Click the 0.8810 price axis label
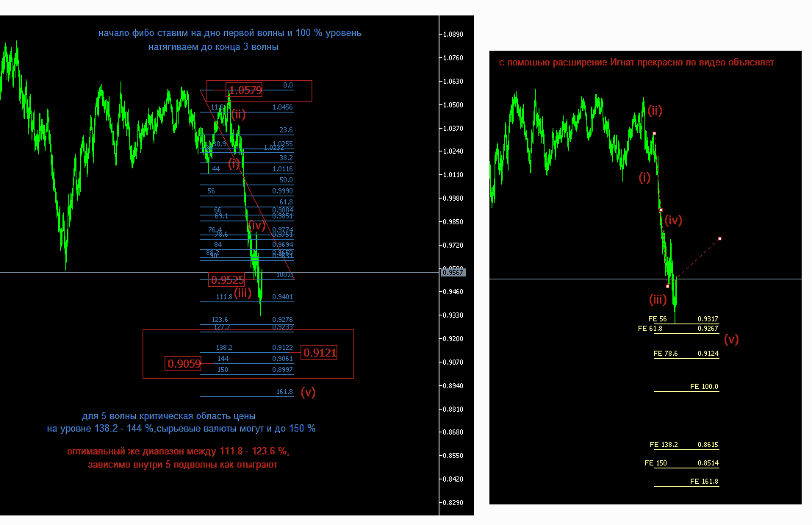The image size is (812, 525). click(453, 409)
